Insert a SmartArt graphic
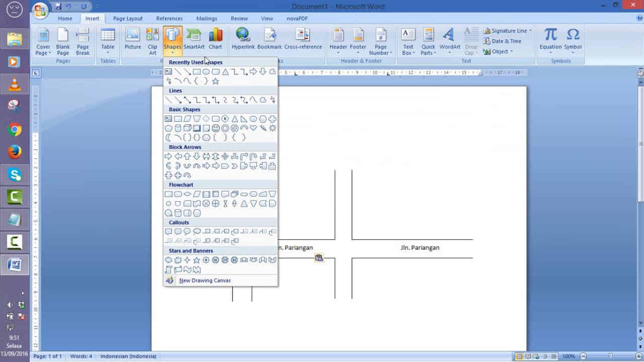Image resolution: width=644 pixels, height=362 pixels. [x=194, y=39]
